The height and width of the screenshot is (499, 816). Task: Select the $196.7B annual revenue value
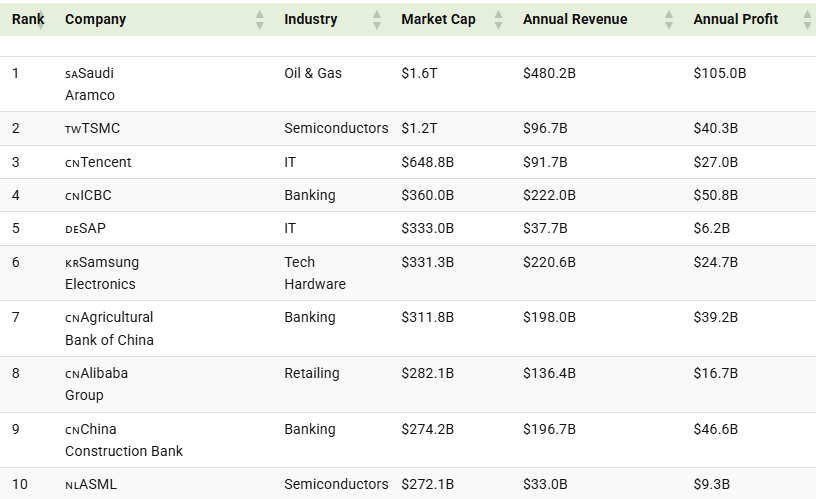point(550,429)
